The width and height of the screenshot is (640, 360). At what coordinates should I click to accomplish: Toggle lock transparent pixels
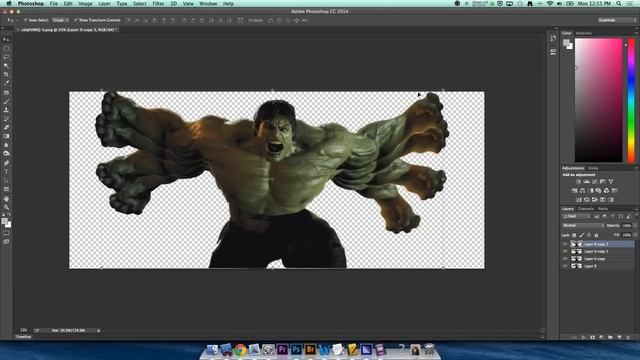pos(574,235)
